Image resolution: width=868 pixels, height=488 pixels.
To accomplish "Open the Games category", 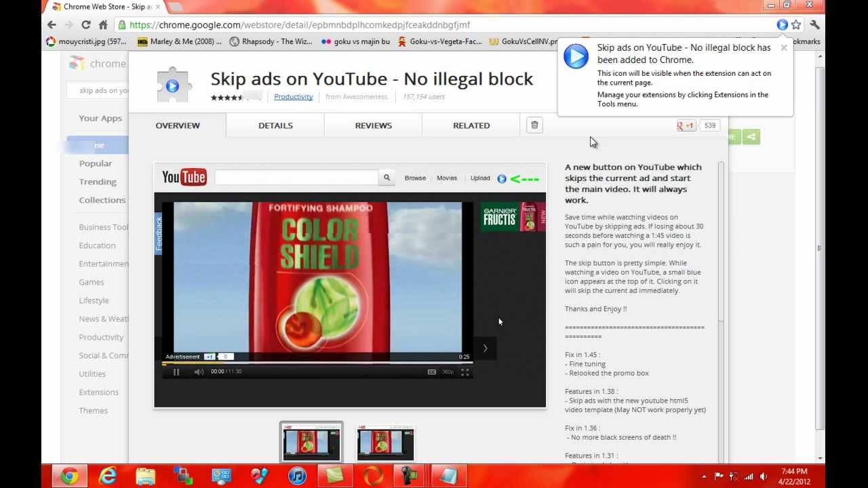I will point(92,282).
